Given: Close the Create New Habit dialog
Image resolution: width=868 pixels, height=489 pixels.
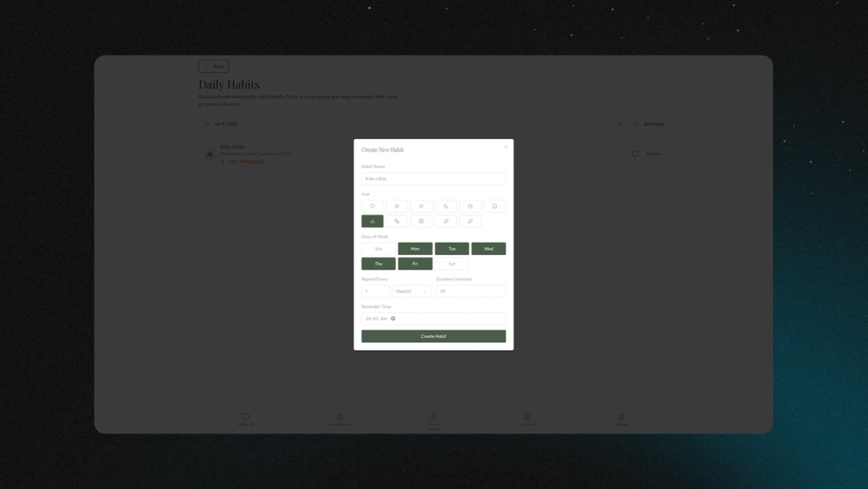Looking at the screenshot, I should click(x=506, y=147).
